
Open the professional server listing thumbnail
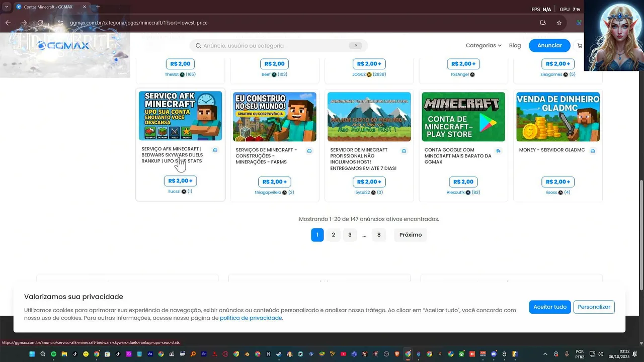369,117
